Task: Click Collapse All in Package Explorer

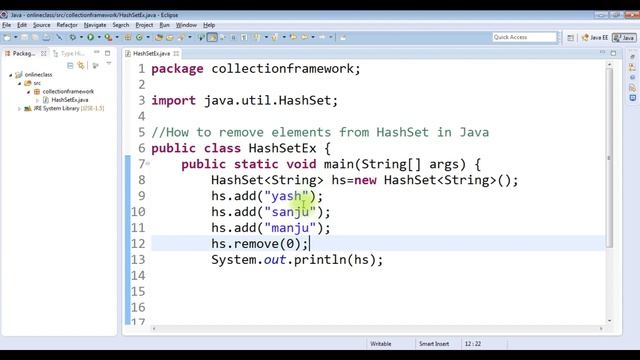Action: pyautogui.click(x=70, y=65)
